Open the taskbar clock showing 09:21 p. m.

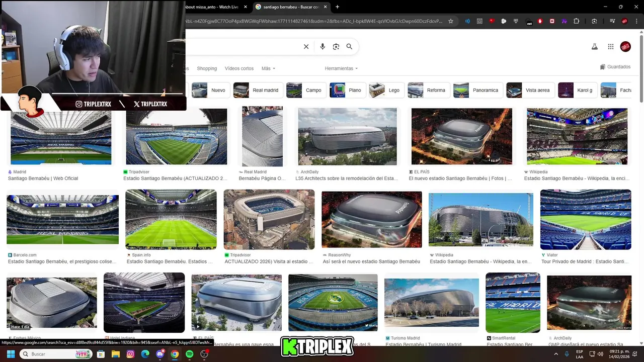620,354
